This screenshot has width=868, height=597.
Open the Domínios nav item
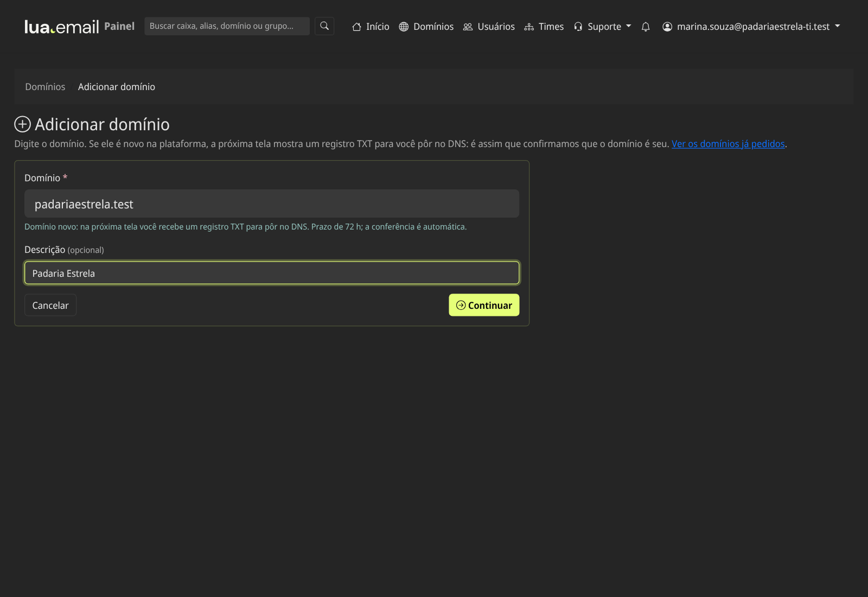click(426, 27)
